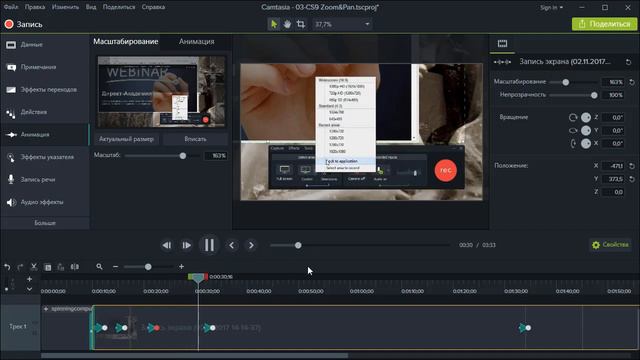Reset the position Y value
640x360 pixels.
pyautogui.click(x=632, y=179)
